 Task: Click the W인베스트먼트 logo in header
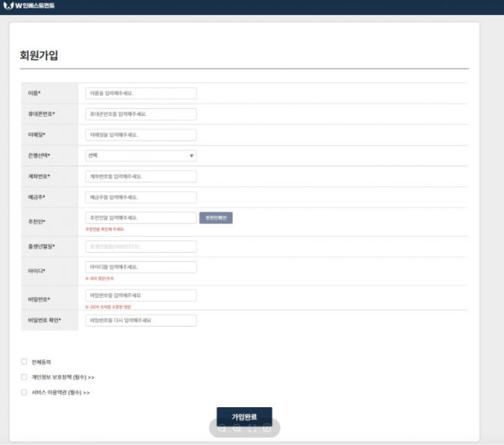(x=29, y=6)
